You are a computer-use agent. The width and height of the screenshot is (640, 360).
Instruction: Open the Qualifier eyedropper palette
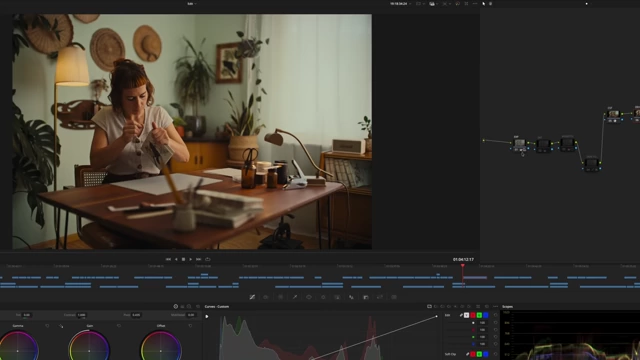pyautogui.click(x=295, y=297)
